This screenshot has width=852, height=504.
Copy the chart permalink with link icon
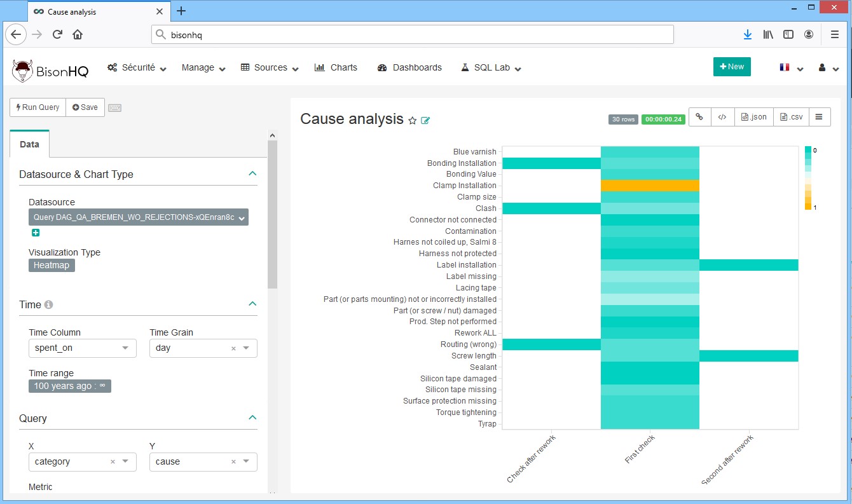[x=699, y=117]
